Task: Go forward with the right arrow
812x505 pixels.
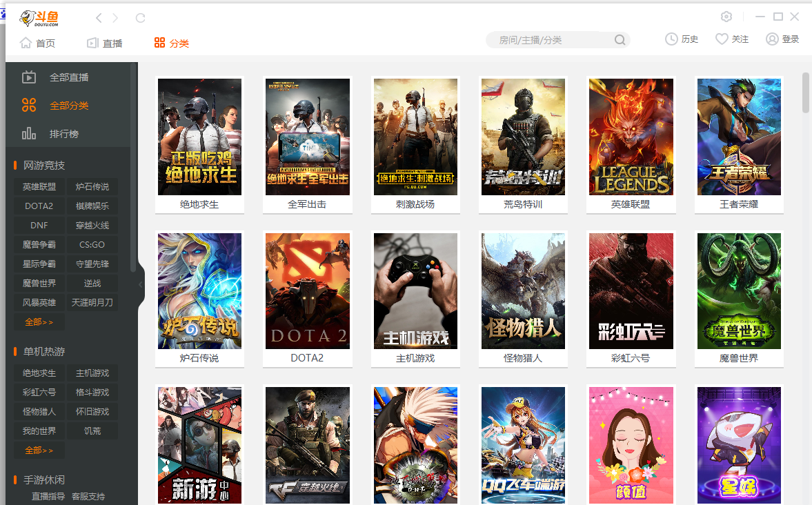Action: pos(115,18)
